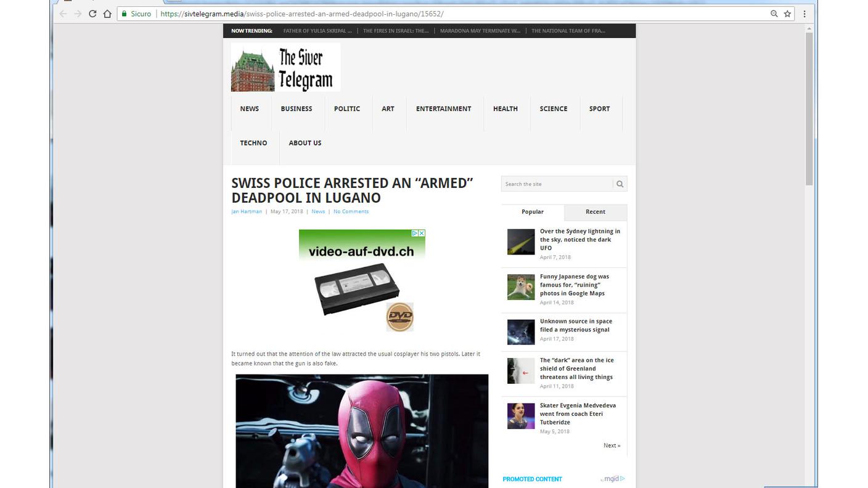868x488 pixels.
Task: Open the TECHNO menu item
Action: point(253,143)
